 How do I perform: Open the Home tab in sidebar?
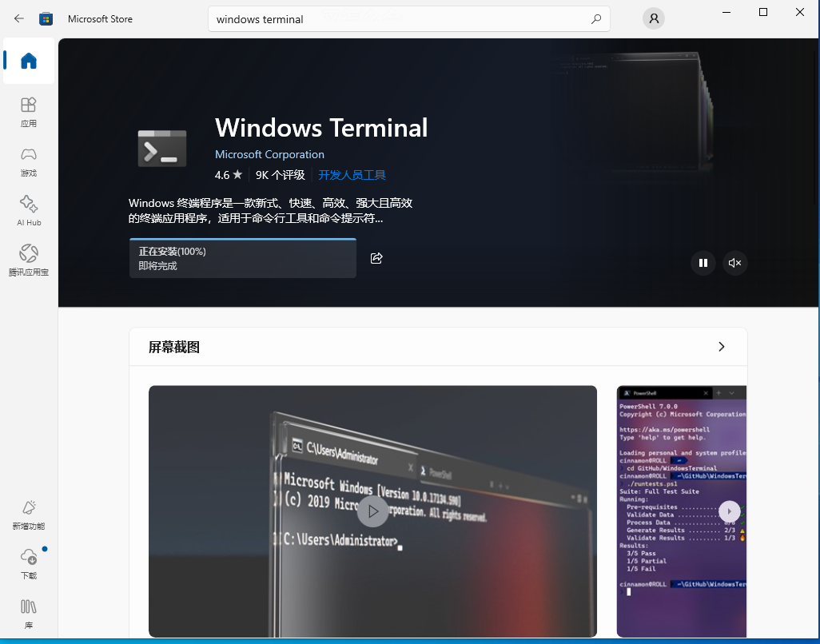coord(29,61)
